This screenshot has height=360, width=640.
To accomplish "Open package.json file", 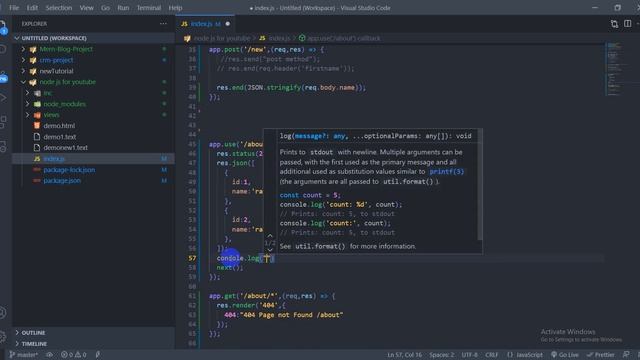I will (x=62, y=180).
